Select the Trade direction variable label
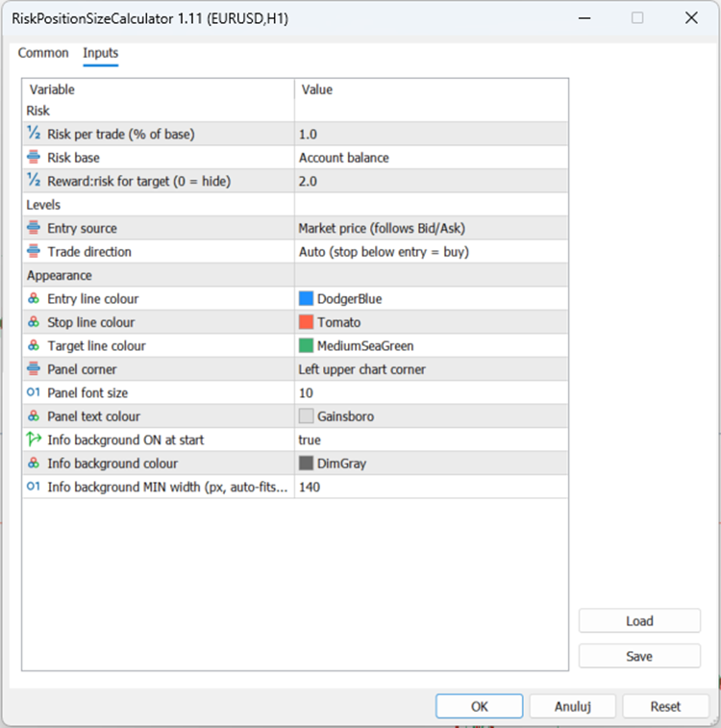 point(89,252)
